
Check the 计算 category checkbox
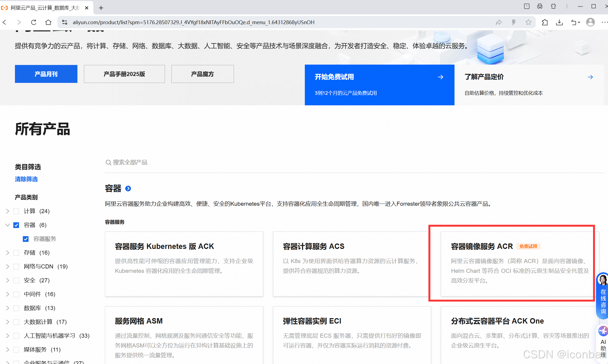16,211
